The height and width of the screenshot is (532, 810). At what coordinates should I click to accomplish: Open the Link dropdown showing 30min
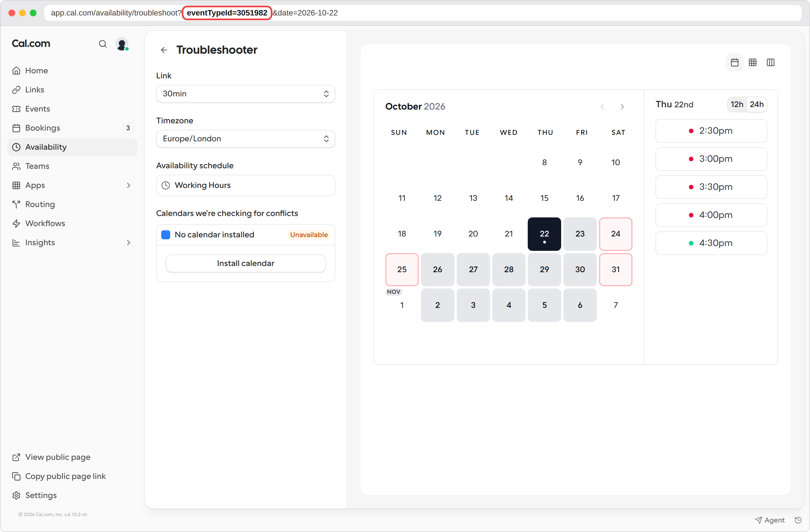tap(245, 94)
